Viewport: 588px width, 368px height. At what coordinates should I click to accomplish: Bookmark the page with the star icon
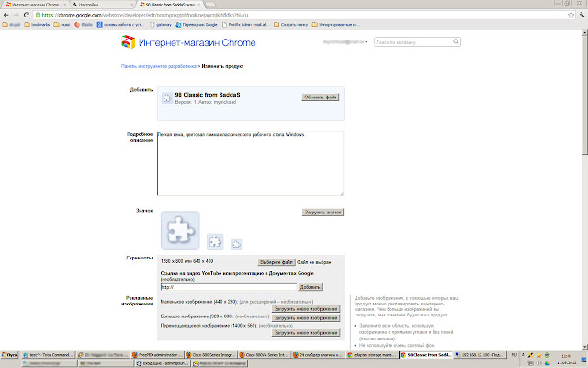tap(571, 15)
